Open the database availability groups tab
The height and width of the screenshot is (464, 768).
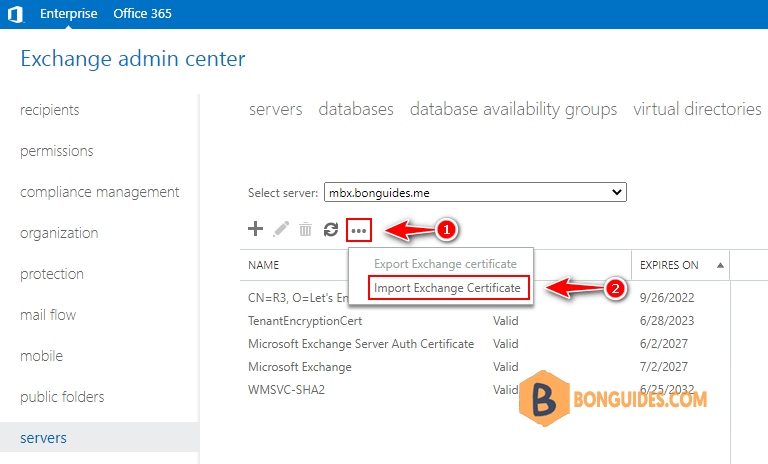tap(513, 109)
